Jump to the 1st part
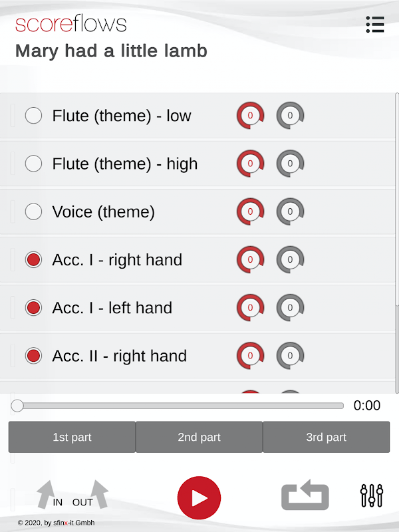 click(x=72, y=437)
